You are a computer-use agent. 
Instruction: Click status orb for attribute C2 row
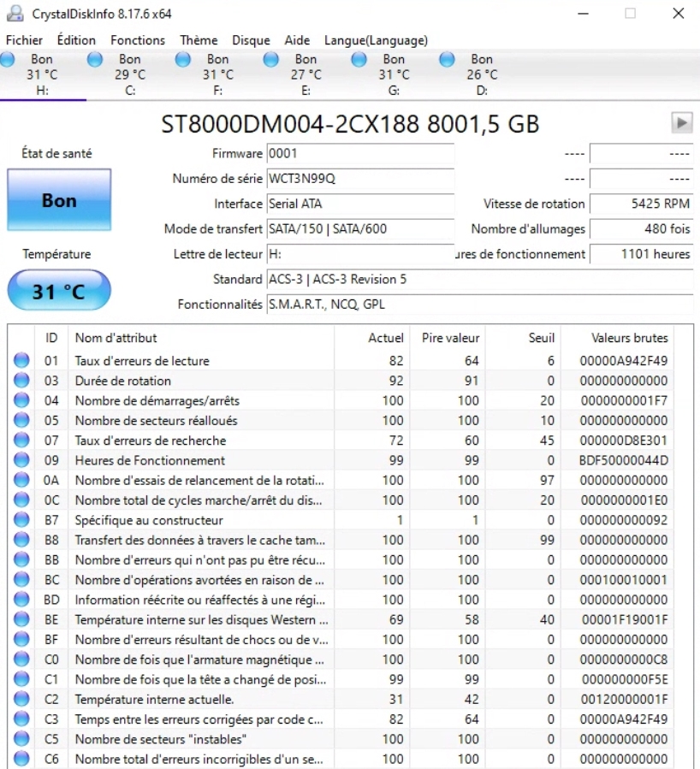[21, 699]
